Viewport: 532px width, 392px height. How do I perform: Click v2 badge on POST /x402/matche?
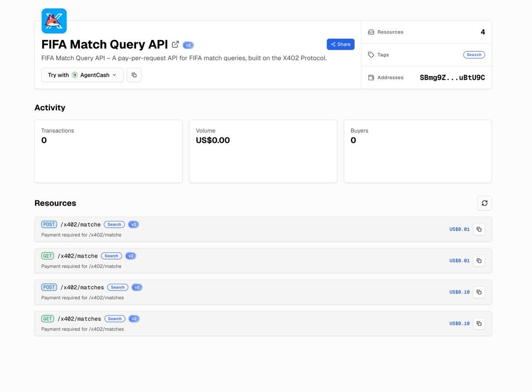133,224
